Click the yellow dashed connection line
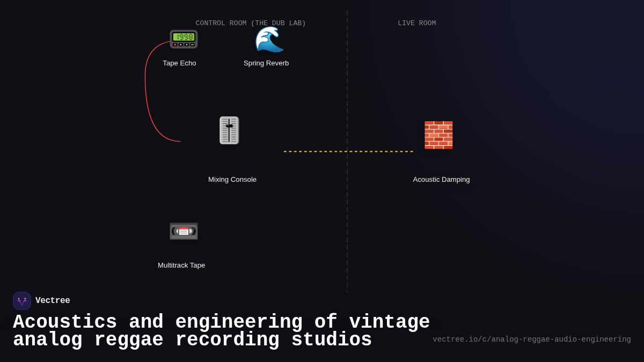This screenshot has height=362, width=644. [349, 151]
